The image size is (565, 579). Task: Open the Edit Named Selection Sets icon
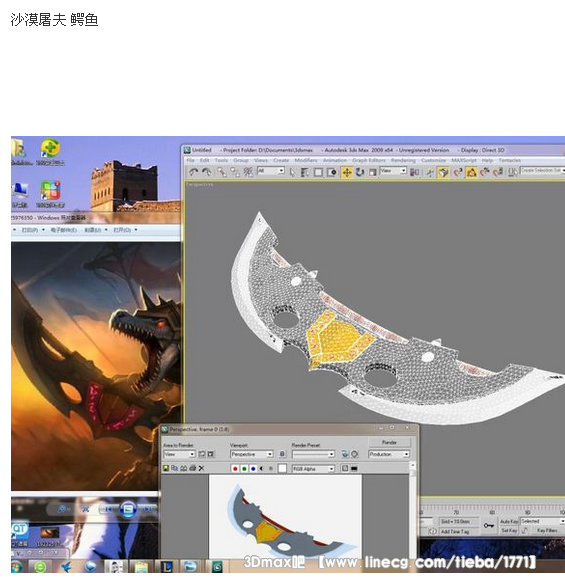512,172
